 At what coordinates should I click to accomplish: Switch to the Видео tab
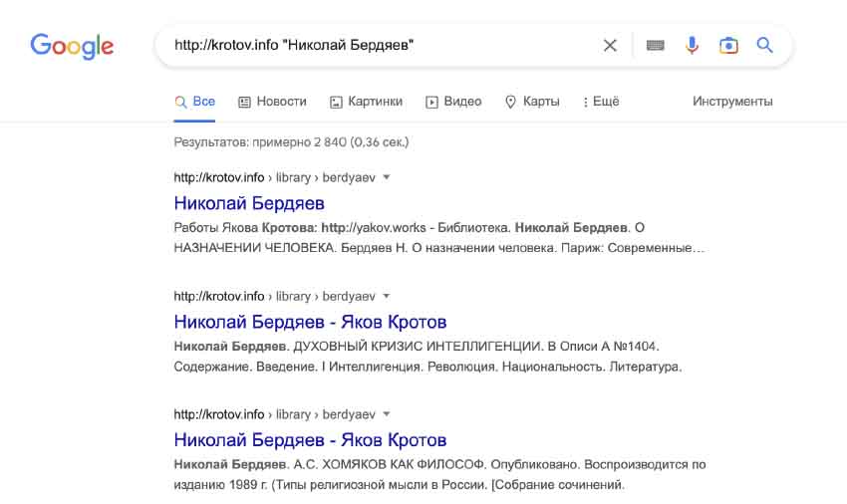(453, 102)
